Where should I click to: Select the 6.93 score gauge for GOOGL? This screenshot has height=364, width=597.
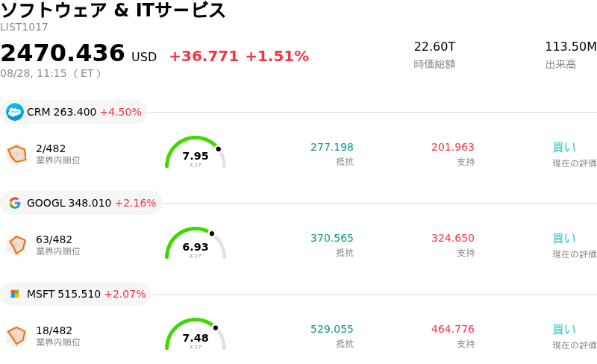coord(196,243)
